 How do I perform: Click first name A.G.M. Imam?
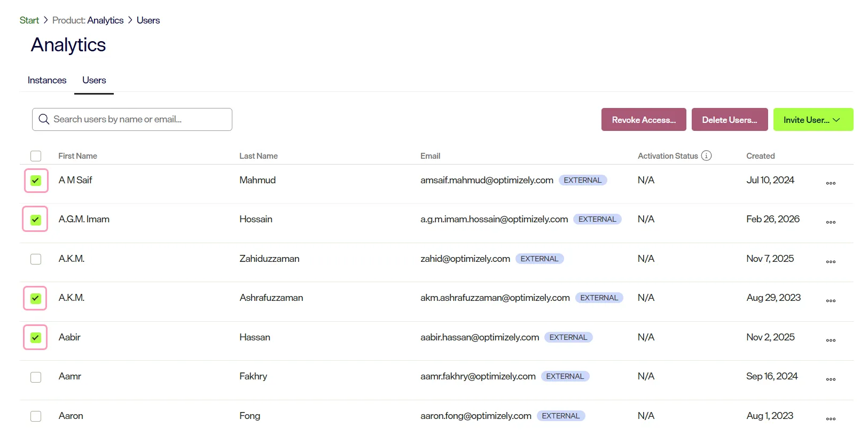coord(84,219)
